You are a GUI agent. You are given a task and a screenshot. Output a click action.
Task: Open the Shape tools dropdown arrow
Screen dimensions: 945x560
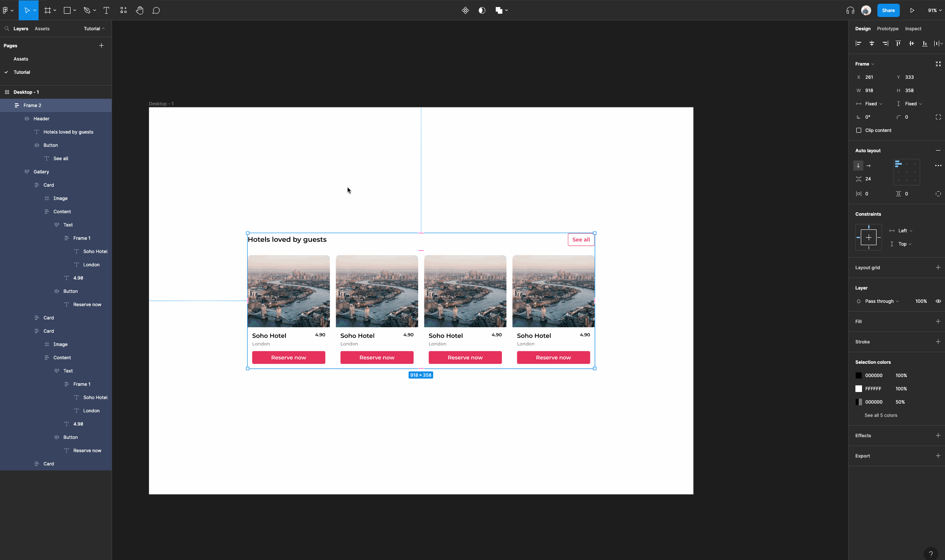75,10
